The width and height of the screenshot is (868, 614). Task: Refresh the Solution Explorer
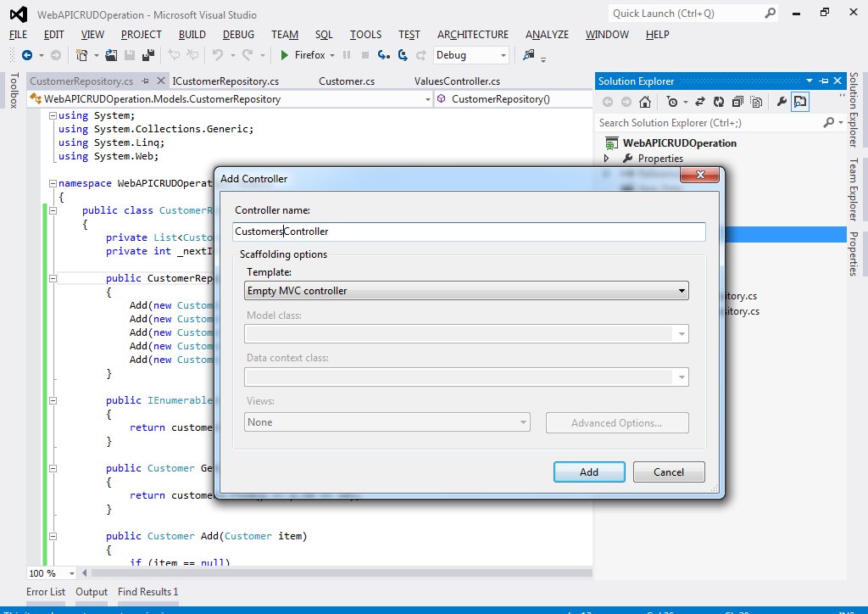click(x=719, y=101)
